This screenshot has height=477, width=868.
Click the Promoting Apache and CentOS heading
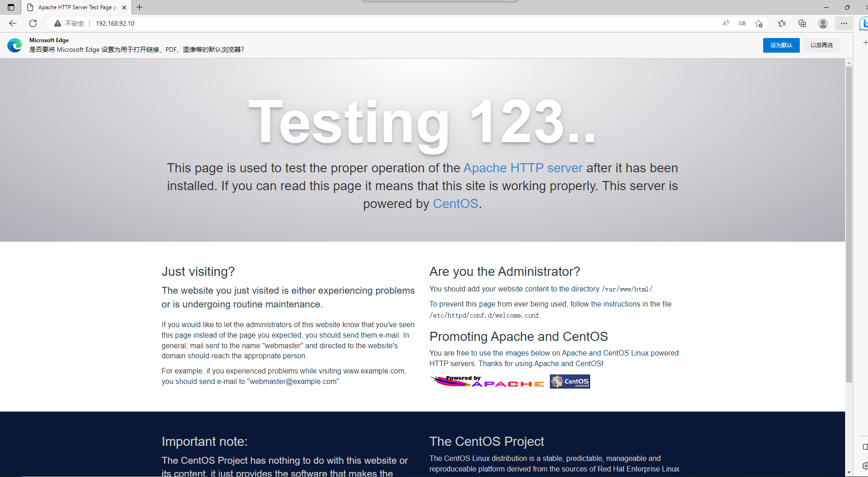tap(519, 337)
